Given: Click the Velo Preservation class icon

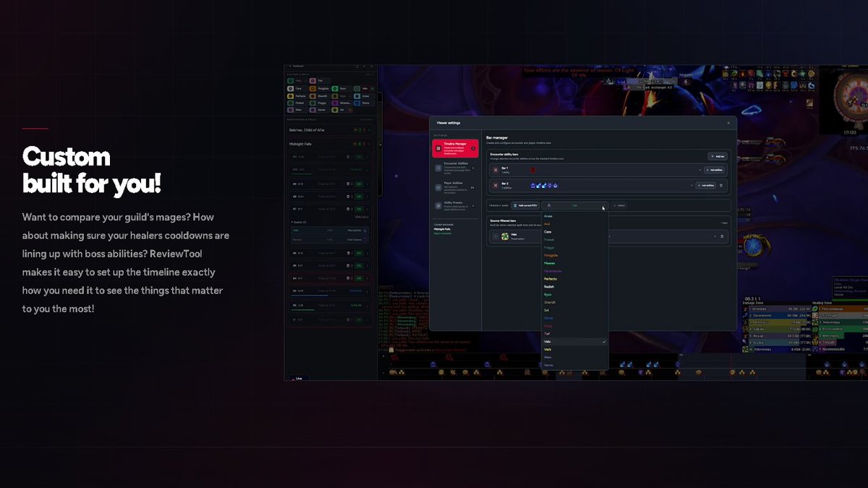Looking at the screenshot, I should coord(506,236).
